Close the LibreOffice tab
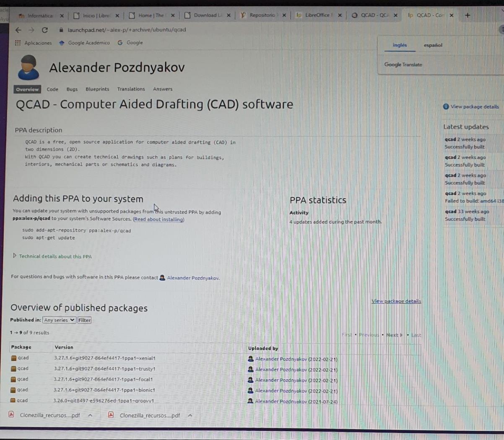The image size is (504, 440). coord(340,15)
